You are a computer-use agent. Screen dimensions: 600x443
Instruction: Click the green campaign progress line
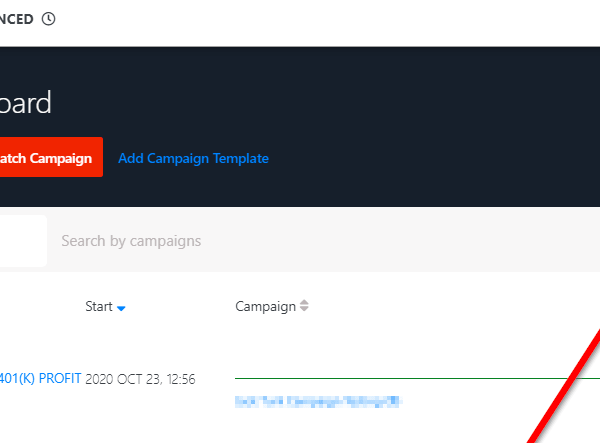pos(400,379)
